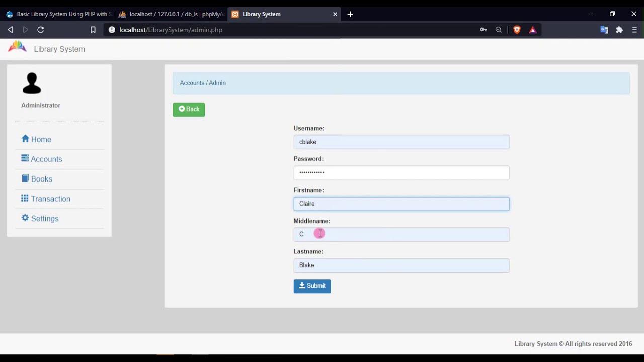Click the Library System header title
Image resolution: width=644 pixels, height=362 pixels.
coord(59,49)
